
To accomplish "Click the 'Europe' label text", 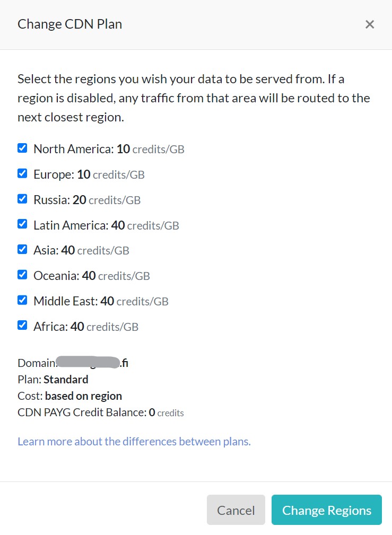I will (x=54, y=174).
